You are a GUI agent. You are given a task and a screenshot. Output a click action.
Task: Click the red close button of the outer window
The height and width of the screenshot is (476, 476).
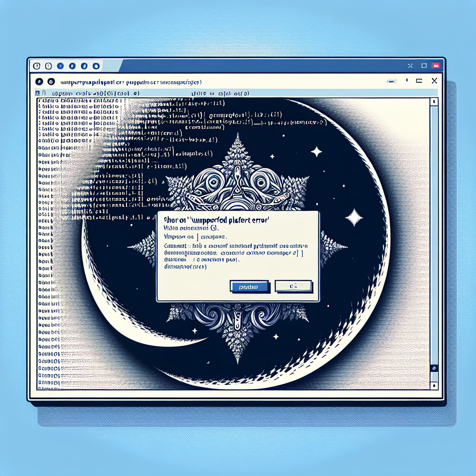[436, 66]
